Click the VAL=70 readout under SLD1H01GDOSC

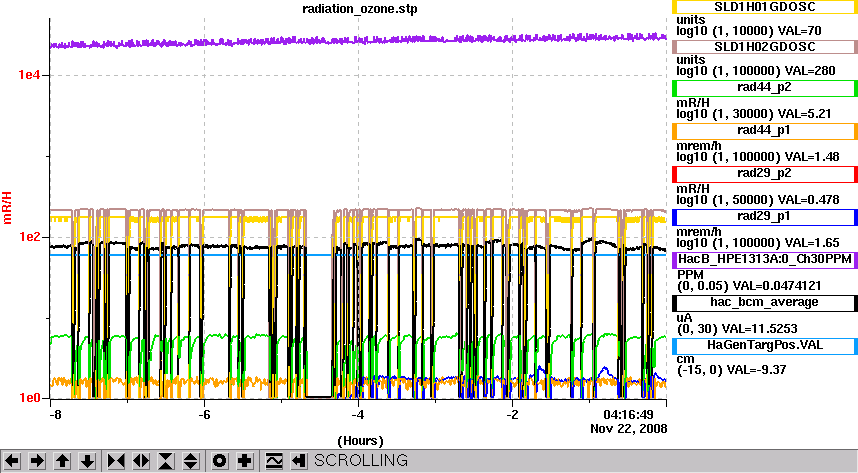(x=798, y=31)
